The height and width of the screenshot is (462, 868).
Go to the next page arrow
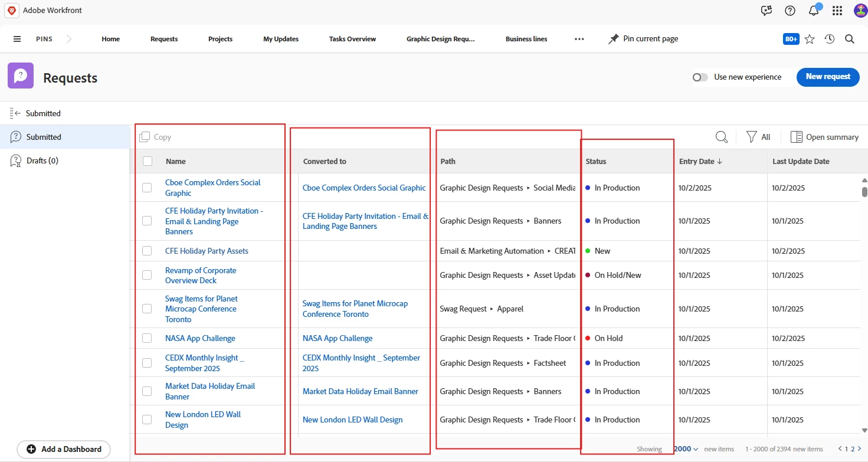click(859, 449)
